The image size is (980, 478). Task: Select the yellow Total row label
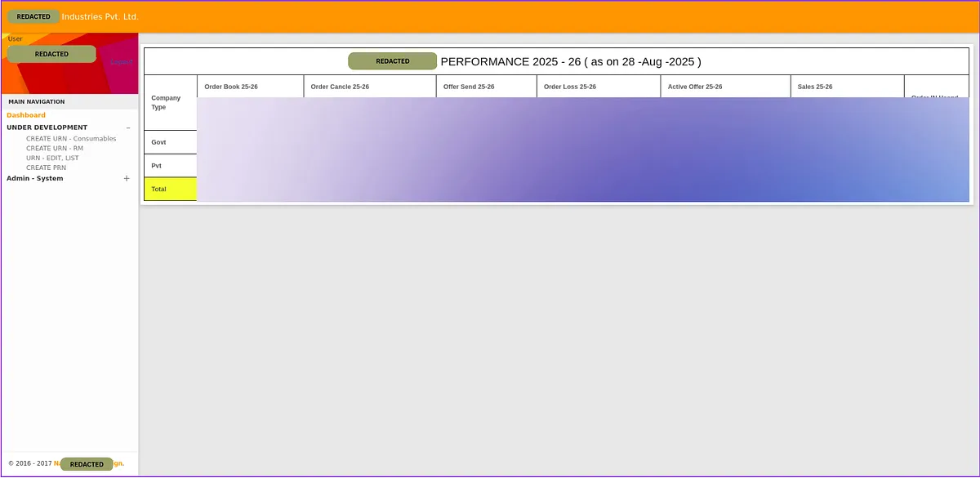point(171,189)
